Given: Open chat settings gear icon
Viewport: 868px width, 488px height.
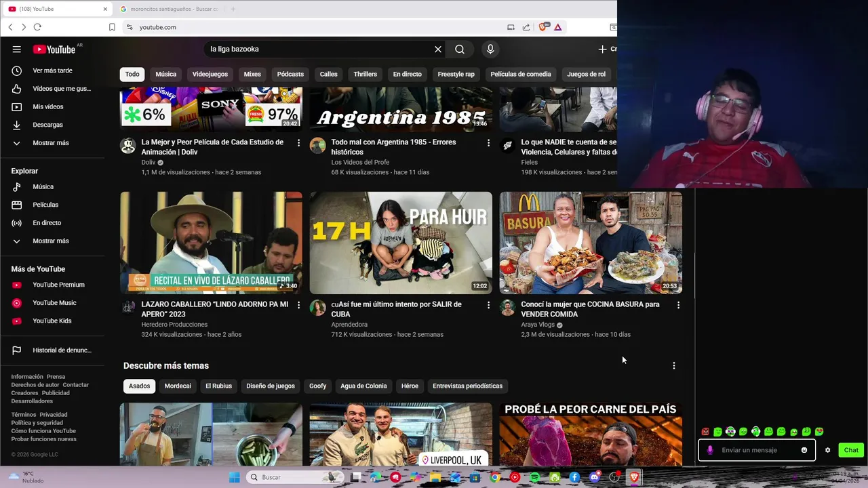Looking at the screenshot, I should pos(827,450).
